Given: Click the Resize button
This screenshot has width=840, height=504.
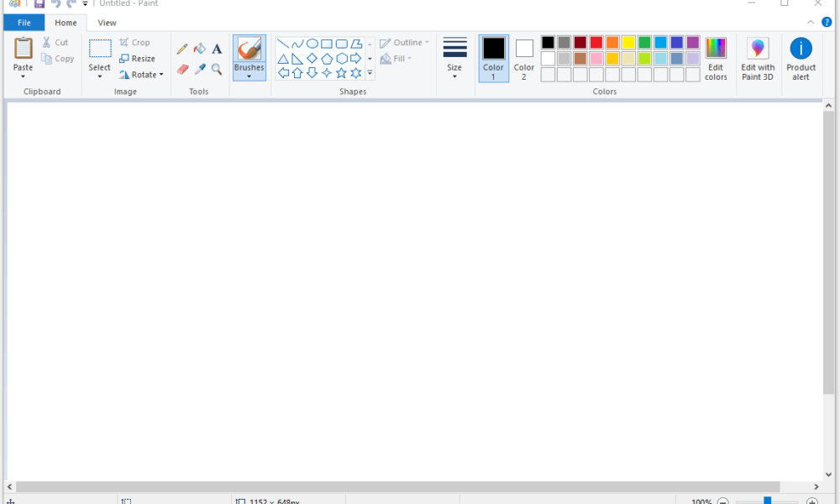Looking at the screenshot, I should pyautogui.click(x=139, y=58).
